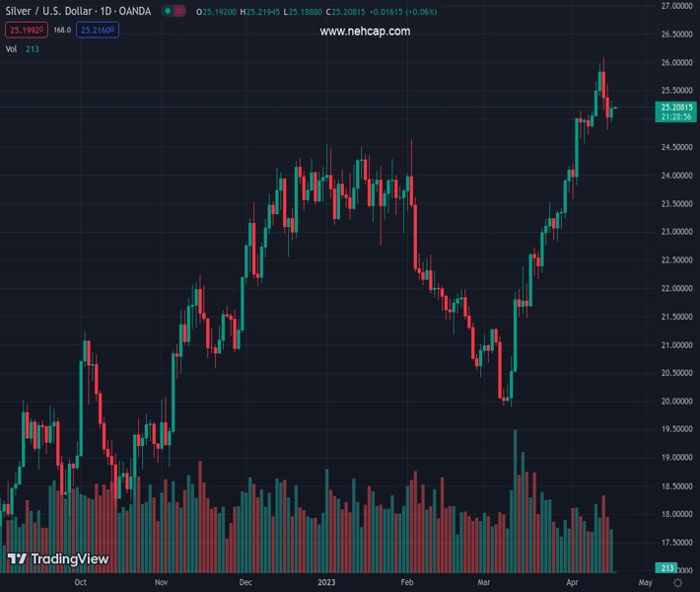
Task: Click the TradingView logo
Action: pos(57,559)
